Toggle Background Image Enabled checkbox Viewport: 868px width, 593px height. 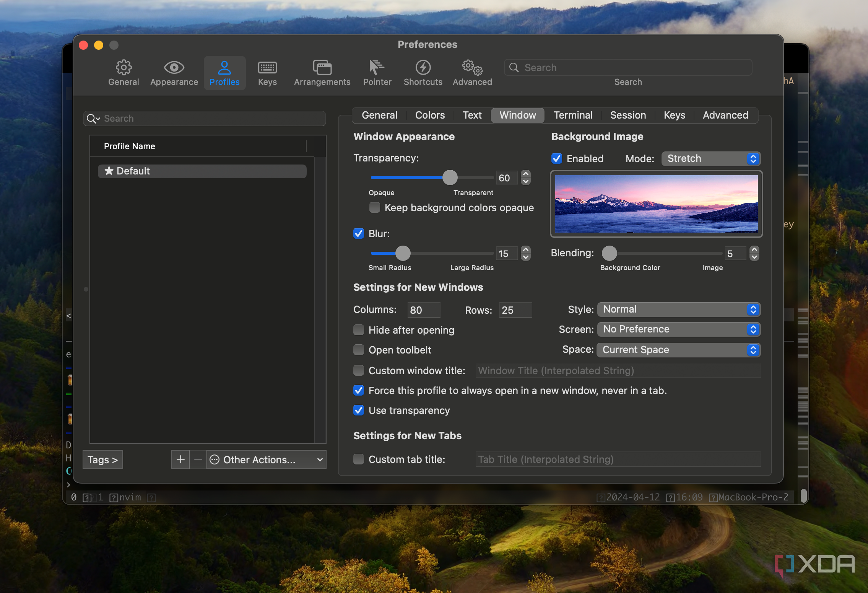557,159
